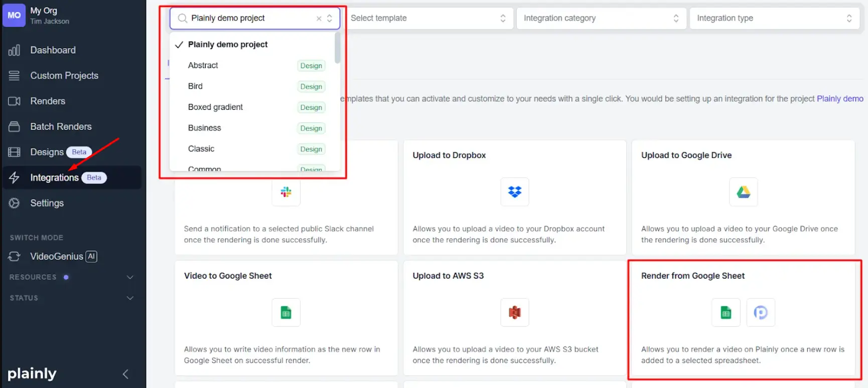Click the My Org organization name
The image size is (868, 388).
(44, 11)
